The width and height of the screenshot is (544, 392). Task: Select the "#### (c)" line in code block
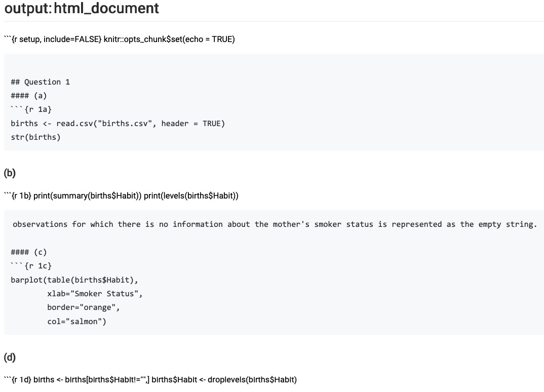29,252
